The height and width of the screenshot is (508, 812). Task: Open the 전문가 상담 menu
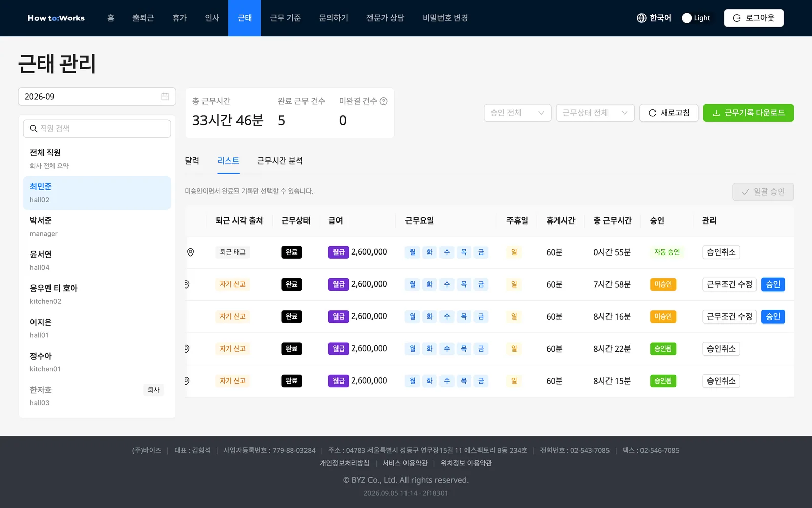point(385,18)
